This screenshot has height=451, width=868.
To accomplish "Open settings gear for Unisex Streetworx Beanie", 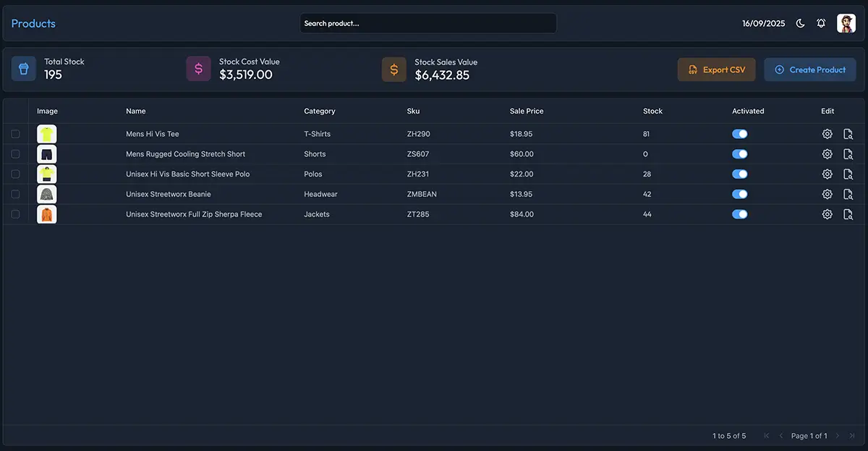I will point(827,194).
